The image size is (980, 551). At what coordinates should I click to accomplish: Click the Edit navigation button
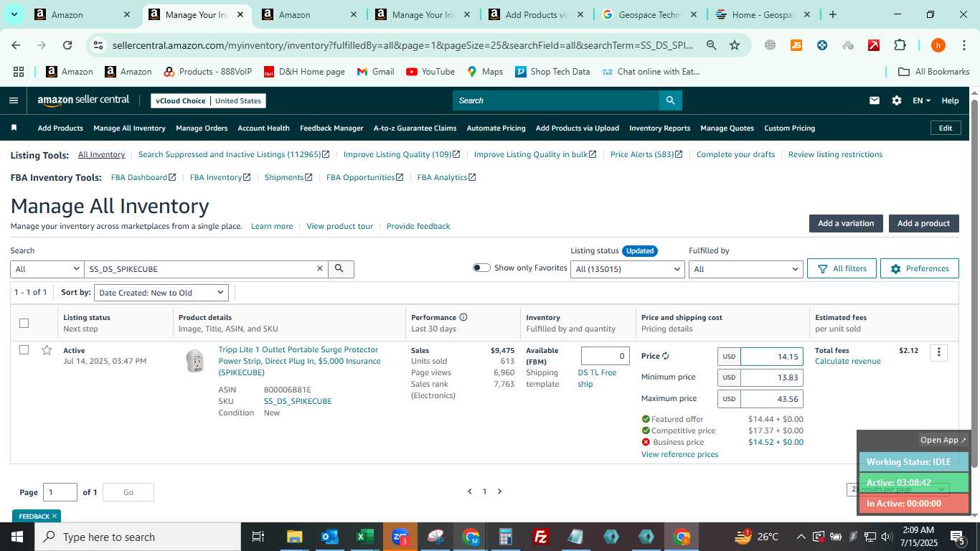(946, 128)
